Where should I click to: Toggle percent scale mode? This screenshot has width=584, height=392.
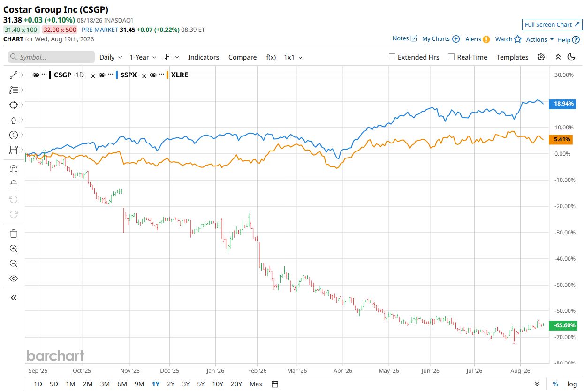[x=555, y=384]
